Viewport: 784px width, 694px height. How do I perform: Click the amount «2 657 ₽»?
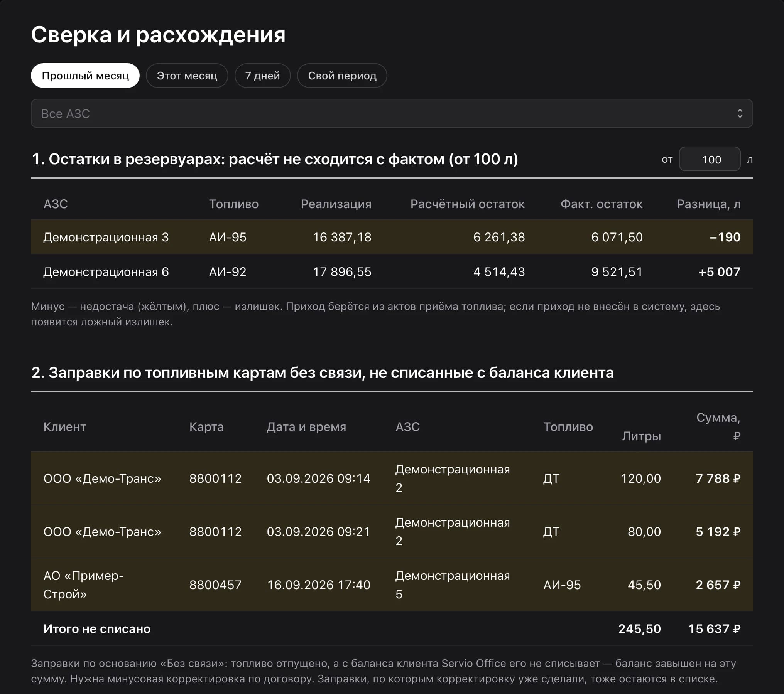pos(718,585)
